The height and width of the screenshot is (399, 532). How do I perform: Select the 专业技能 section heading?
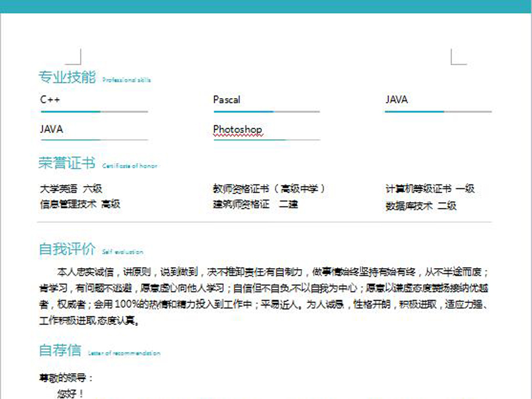(67, 77)
